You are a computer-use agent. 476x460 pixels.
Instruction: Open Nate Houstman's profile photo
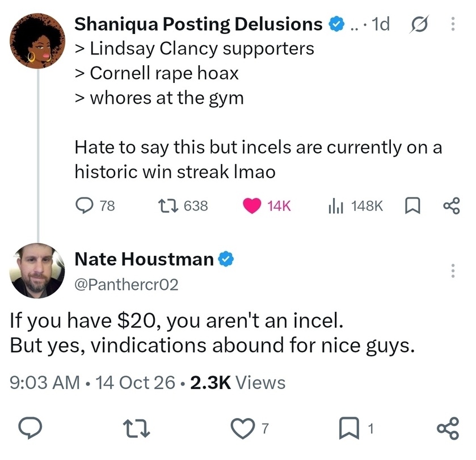point(37,271)
